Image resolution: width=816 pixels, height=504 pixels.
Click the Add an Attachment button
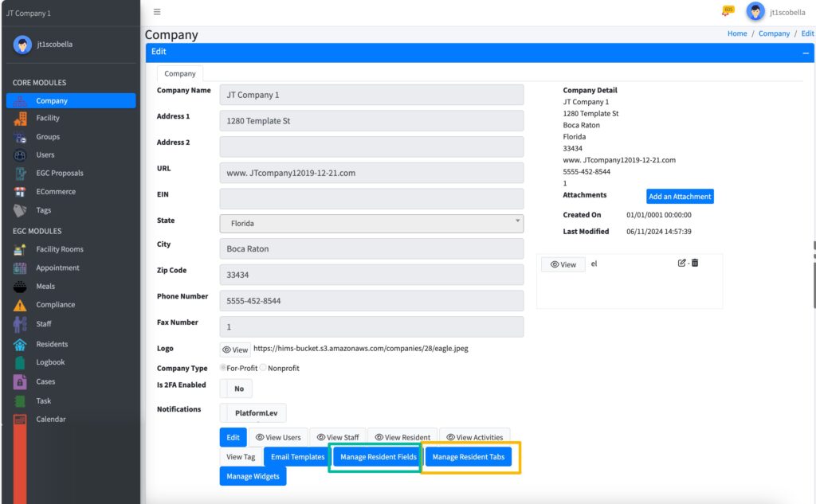click(x=679, y=197)
